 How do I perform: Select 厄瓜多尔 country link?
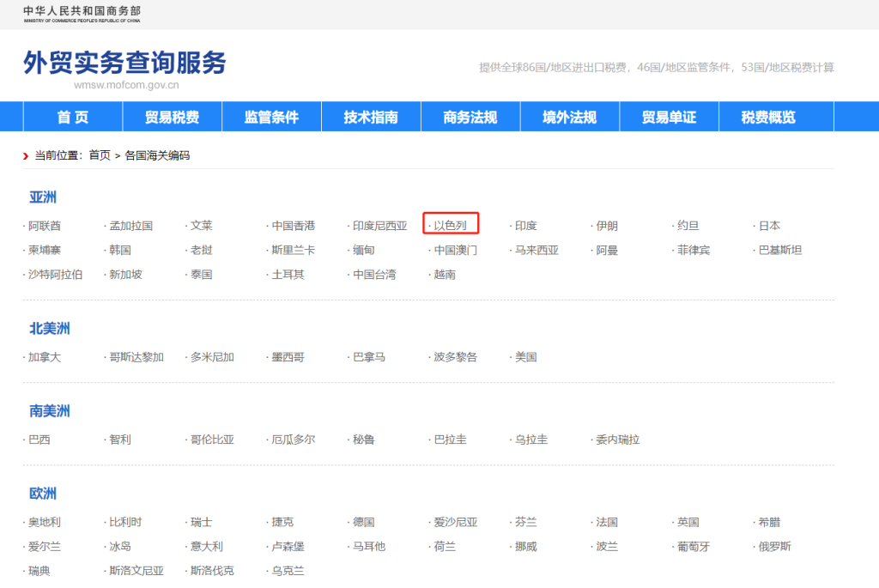(294, 439)
